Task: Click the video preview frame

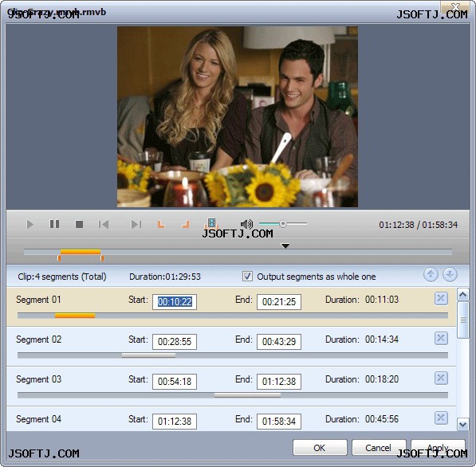Action: coord(238,116)
